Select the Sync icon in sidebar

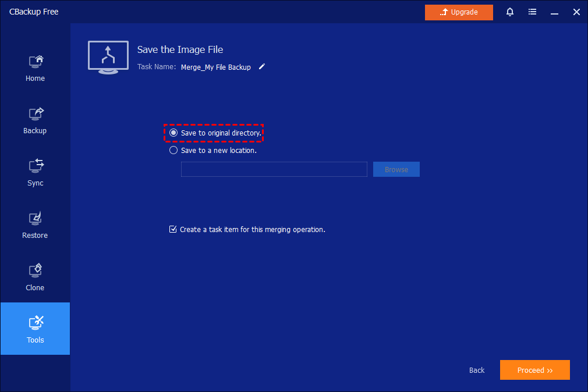tap(35, 166)
